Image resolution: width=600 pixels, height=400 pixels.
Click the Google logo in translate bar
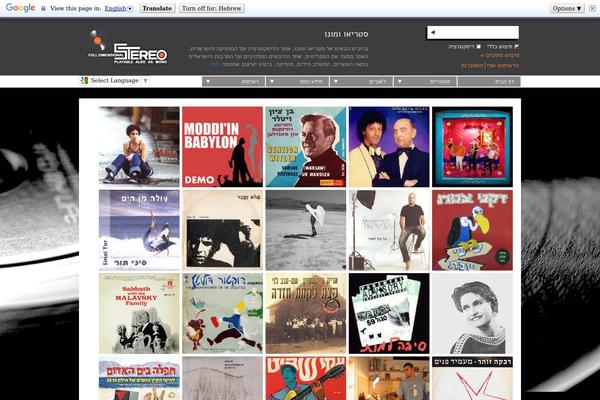pos(20,8)
